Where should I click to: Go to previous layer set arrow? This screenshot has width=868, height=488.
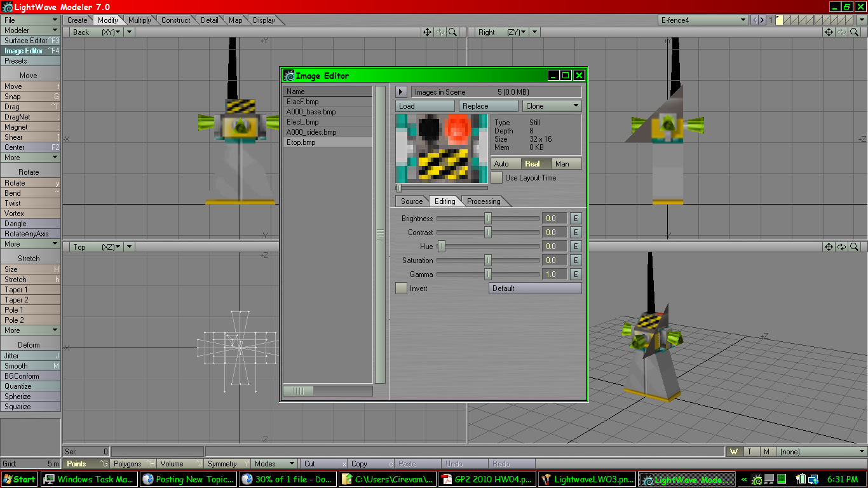(x=754, y=20)
